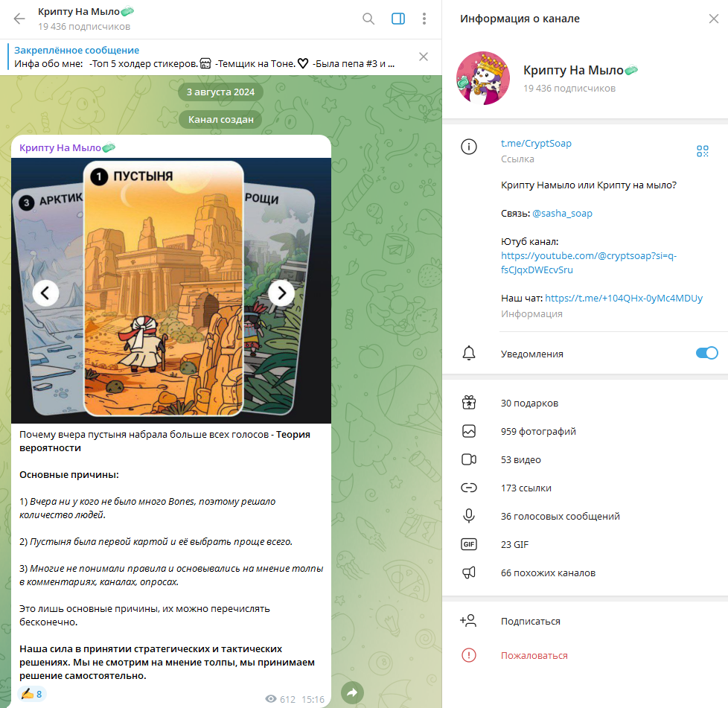The image size is (728, 708).
Task: Open the 23 GIF section
Action: point(585,544)
